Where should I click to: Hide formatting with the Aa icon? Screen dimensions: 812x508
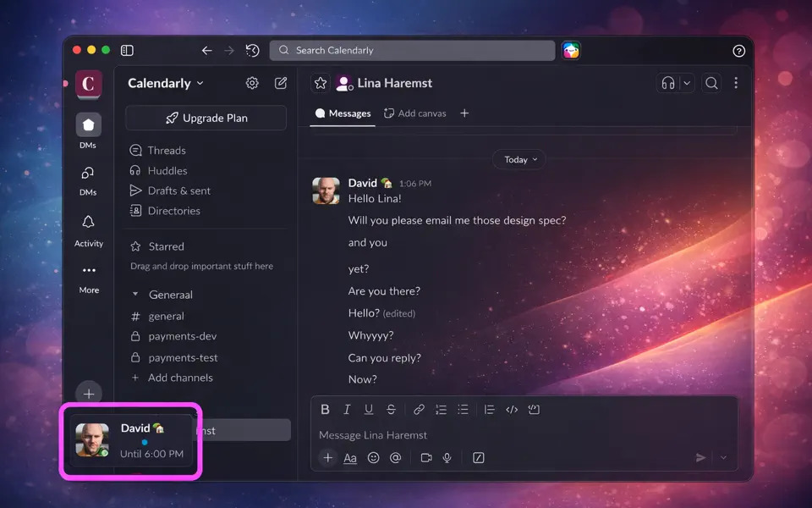tap(350, 458)
